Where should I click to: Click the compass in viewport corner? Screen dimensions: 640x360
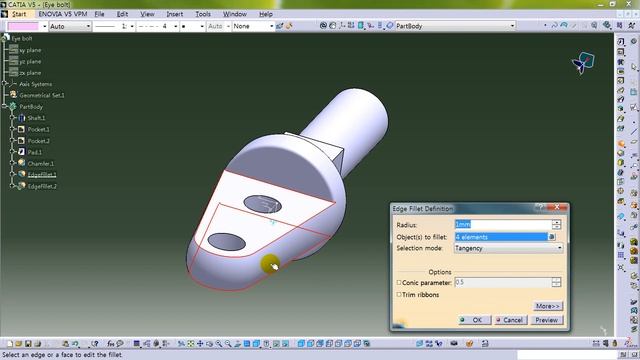[583, 64]
